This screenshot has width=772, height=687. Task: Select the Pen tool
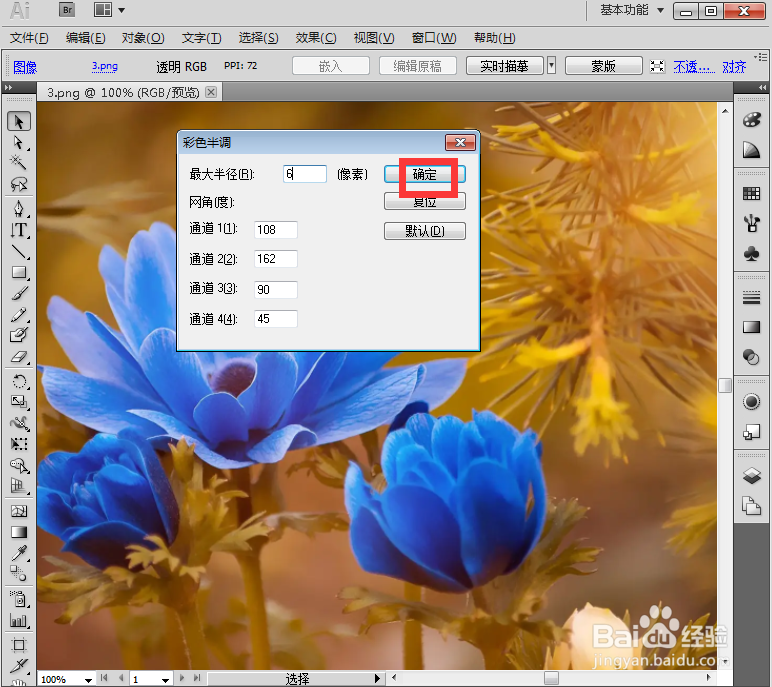[x=19, y=209]
